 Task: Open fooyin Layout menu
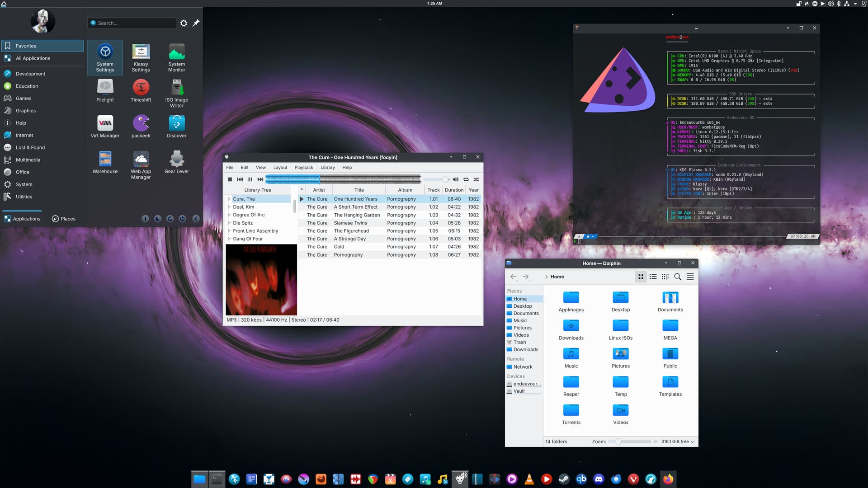coord(280,168)
